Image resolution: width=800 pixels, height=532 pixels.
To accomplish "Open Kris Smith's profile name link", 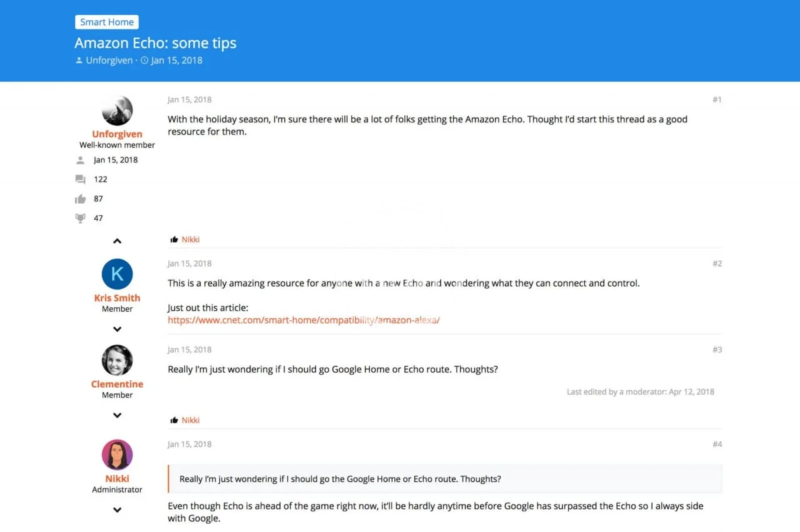I will coord(117,298).
